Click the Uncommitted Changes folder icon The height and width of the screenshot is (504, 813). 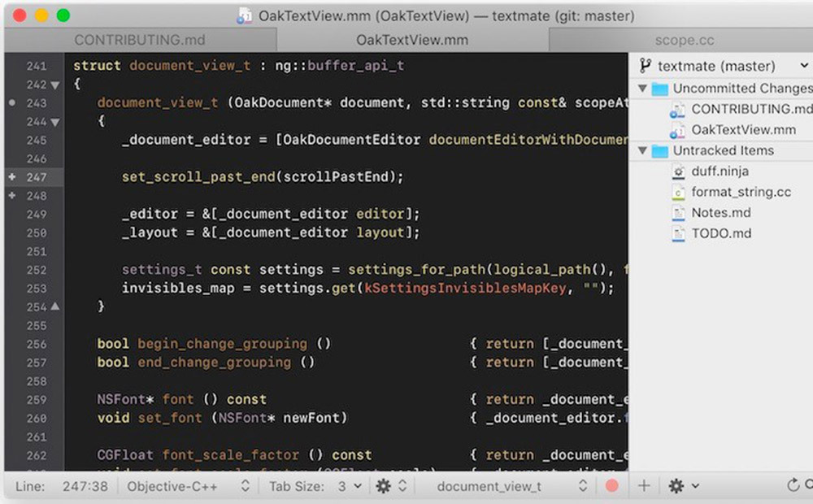tap(659, 89)
